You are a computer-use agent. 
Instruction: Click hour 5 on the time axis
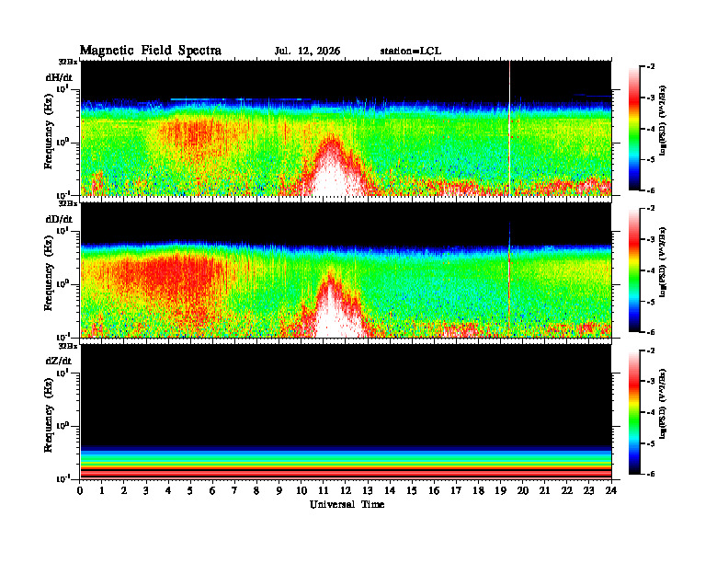tap(191, 490)
